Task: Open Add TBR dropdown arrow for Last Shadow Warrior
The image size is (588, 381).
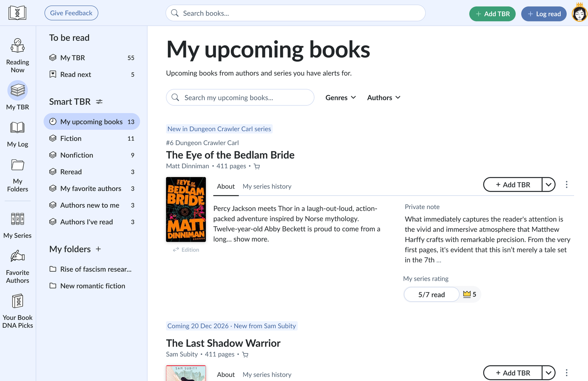Action: [x=549, y=373]
